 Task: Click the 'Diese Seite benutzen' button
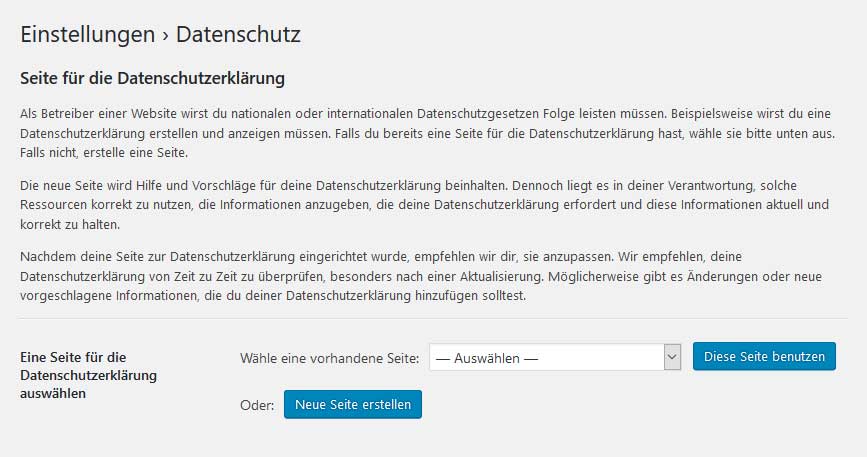coord(764,356)
